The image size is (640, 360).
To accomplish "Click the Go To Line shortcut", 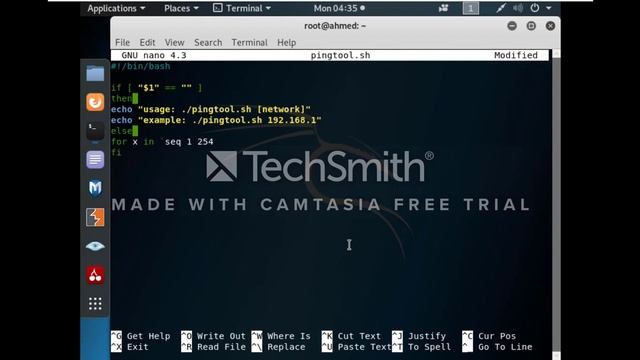I will (x=497, y=347).
